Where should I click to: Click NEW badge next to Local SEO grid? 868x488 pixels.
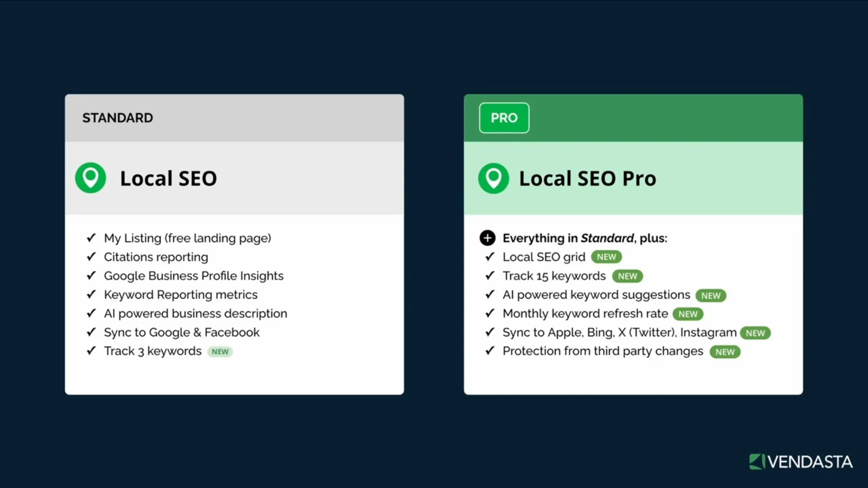(606, 257)
